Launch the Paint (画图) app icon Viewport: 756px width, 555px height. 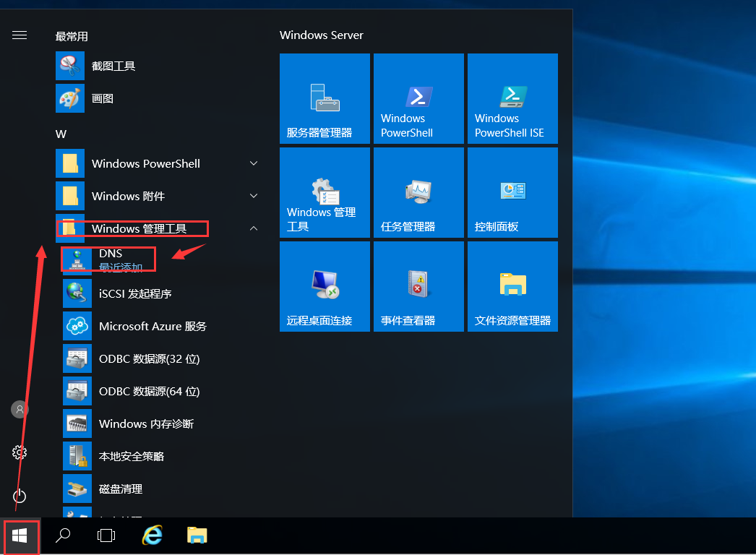pyautogui.click(x=70, y=98)
